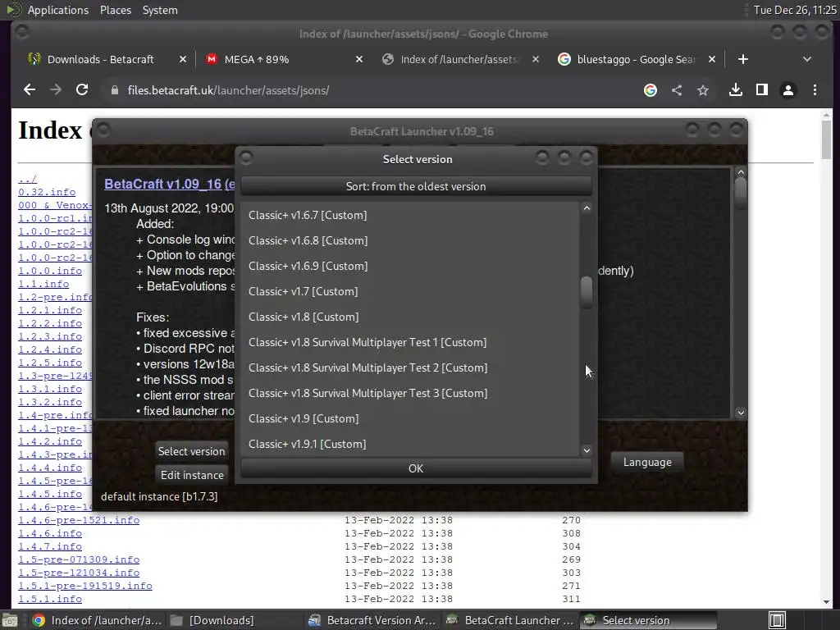Open 0.32.info link
This screenshot has width=840, height=630.
click(x=47, y=192)
